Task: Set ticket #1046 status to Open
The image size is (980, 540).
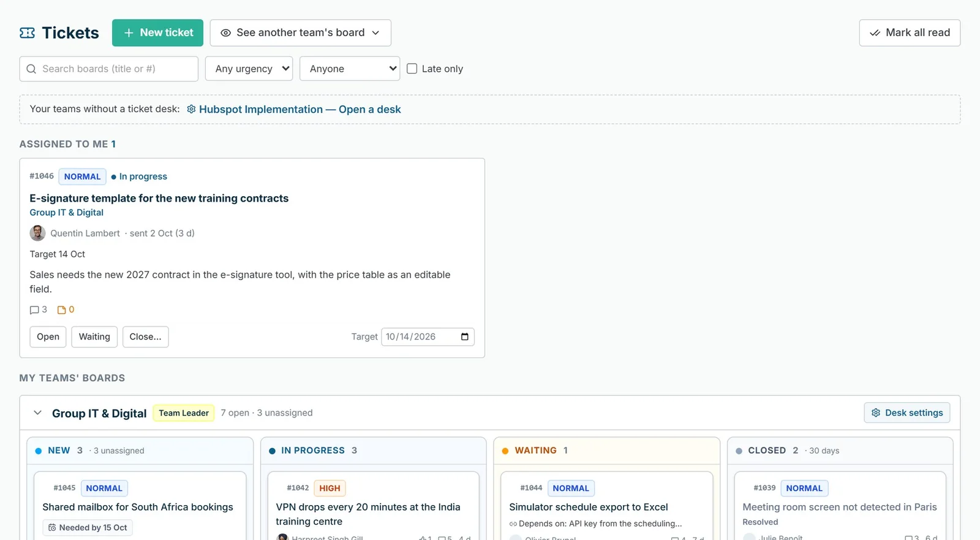Action: tap(48, 337)
